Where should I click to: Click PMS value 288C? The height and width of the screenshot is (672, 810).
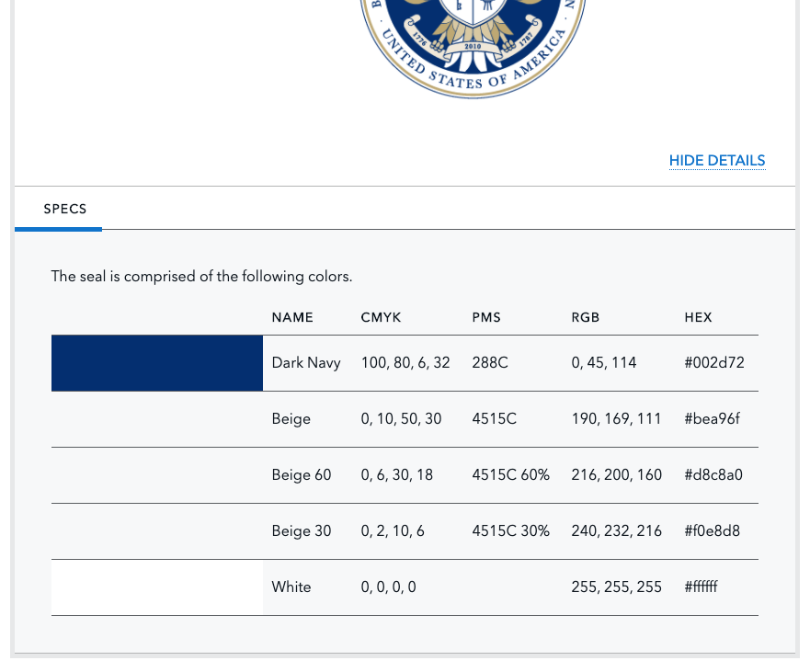490,362
